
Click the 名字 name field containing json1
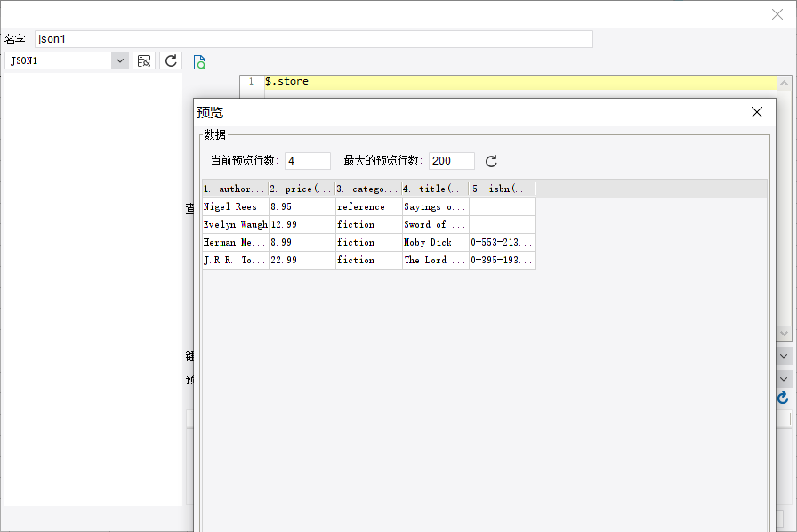[x=313, y=39]
